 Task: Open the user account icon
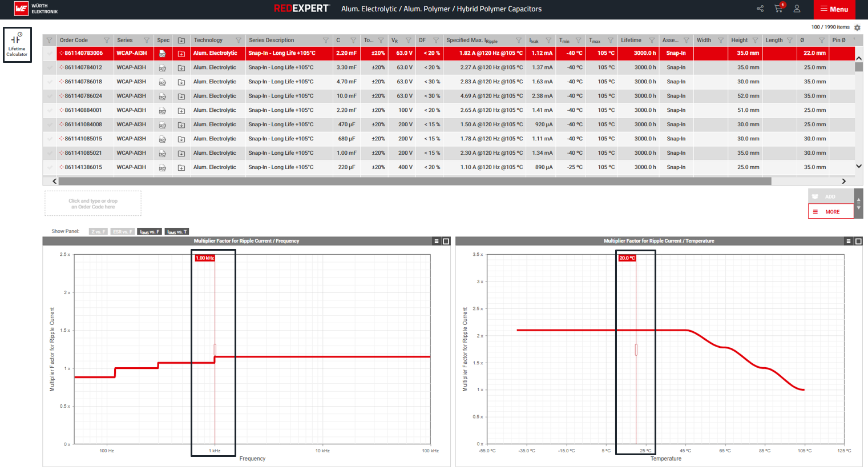797,9
